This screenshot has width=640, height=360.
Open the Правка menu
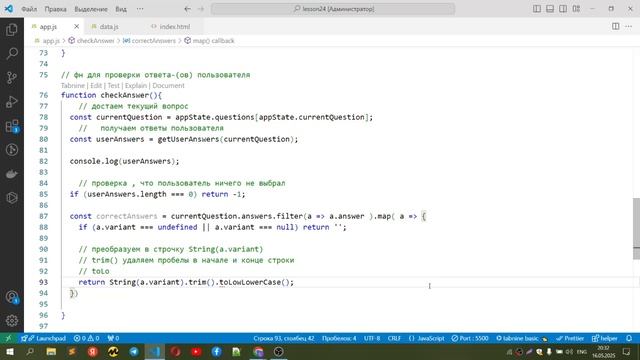pyautogui.click(x=56, y=9)
